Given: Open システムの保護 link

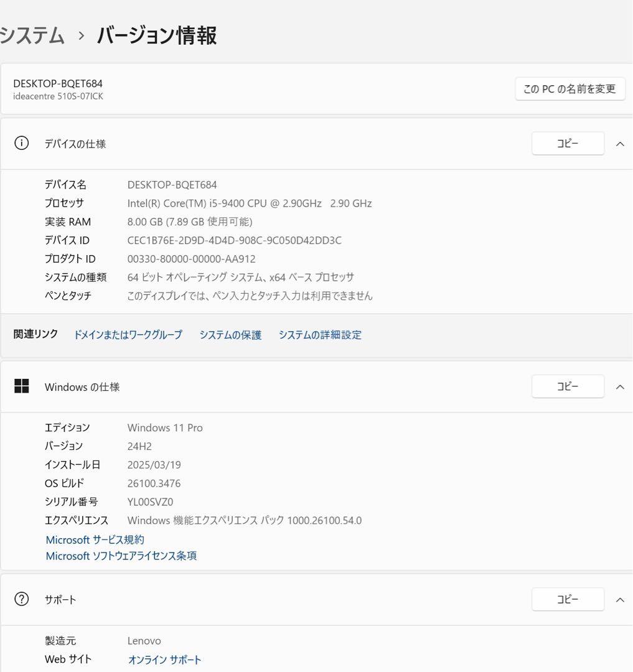Looking at the screenshot, I should tap(231, 335).
